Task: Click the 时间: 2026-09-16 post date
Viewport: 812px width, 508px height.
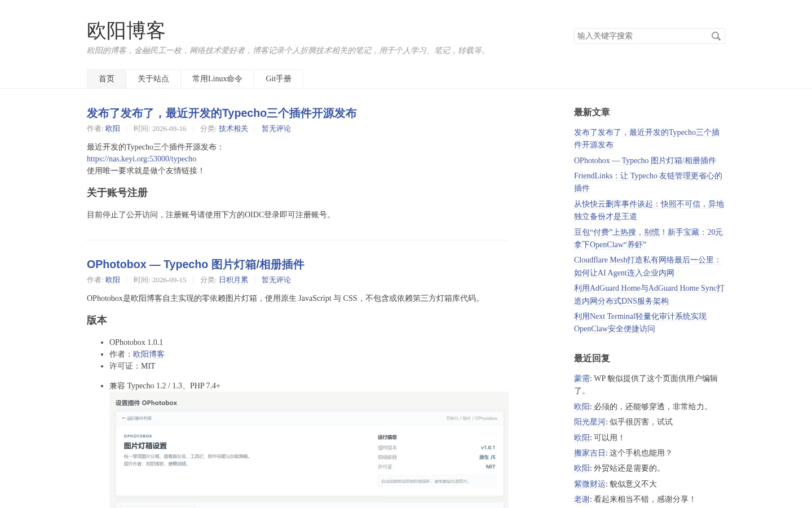Action: tap(160, 129)
